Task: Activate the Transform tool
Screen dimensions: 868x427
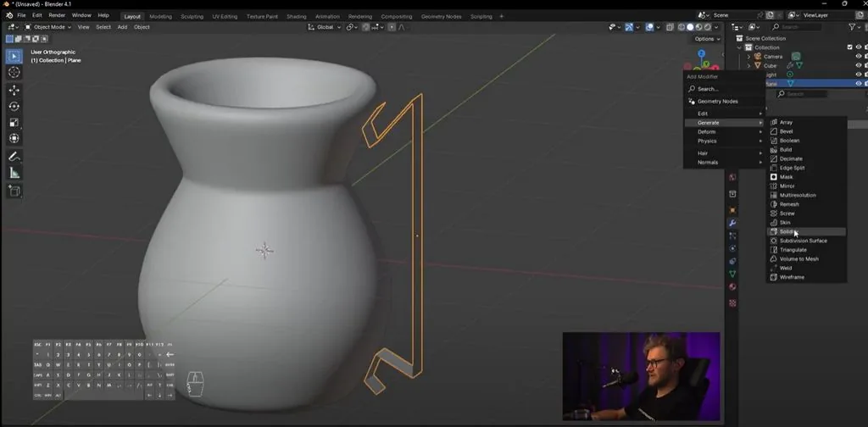Action: pos(14,138)
